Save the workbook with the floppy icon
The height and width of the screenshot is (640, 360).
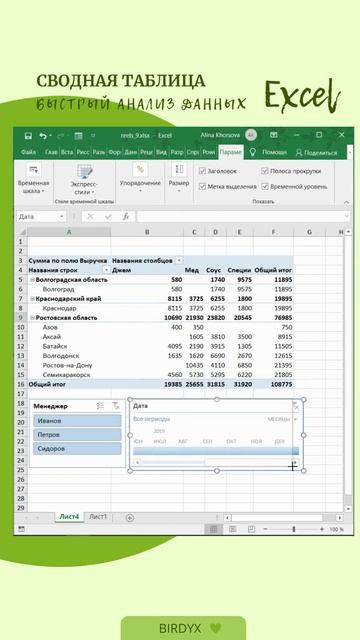click(28, 136)
